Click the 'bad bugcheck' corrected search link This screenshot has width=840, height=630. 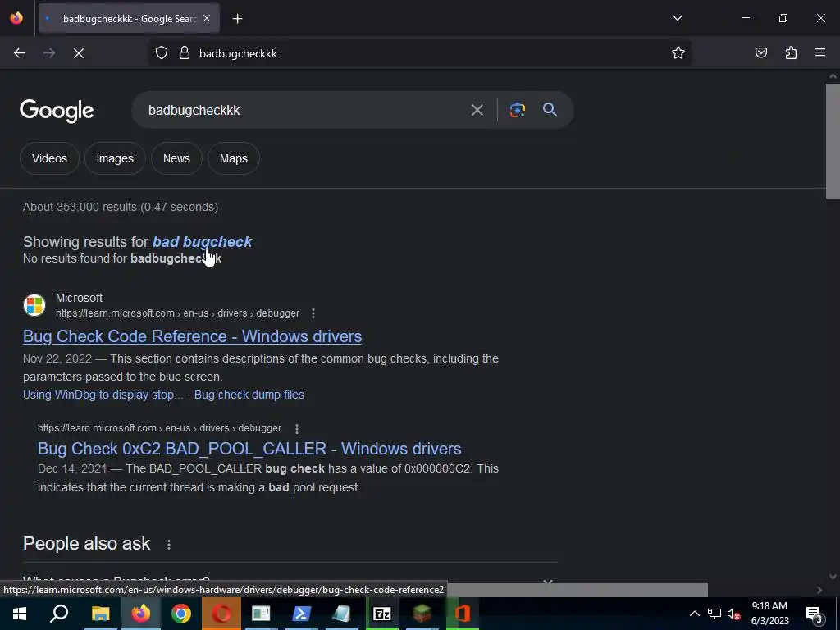[x=202, y=242]
